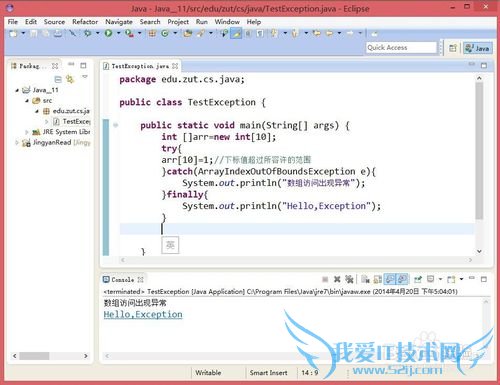Expand the JRE System Library node
The height and width of the screenshot is (385, 500).
(x=27, y=132)
